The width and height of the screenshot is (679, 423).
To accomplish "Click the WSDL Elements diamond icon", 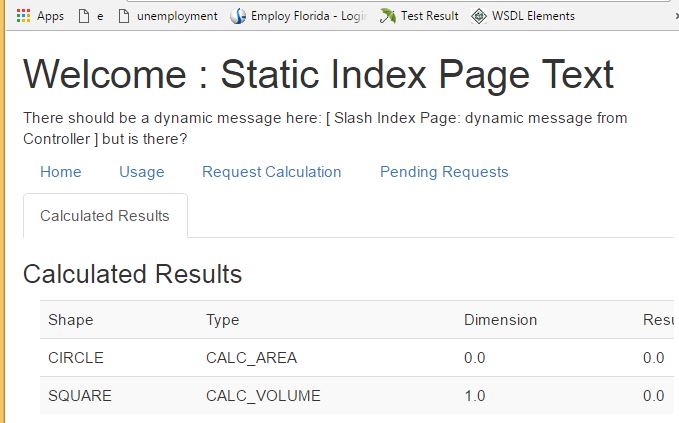I will [x=479, y=16].
